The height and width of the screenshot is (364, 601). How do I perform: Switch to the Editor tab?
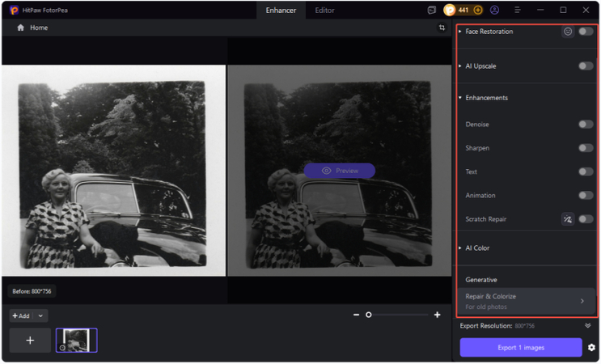pyautogui.click(x=324, y=11)
